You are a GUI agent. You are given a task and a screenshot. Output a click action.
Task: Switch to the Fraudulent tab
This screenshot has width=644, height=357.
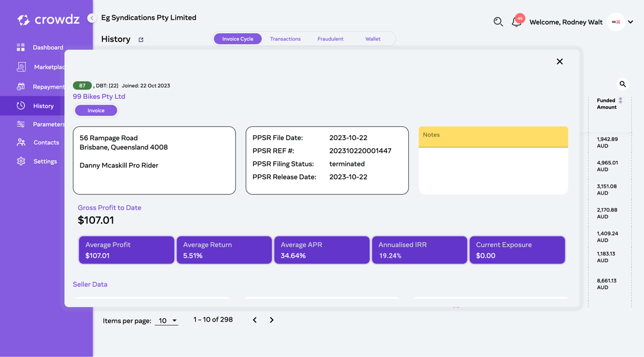tap(330, 39)
